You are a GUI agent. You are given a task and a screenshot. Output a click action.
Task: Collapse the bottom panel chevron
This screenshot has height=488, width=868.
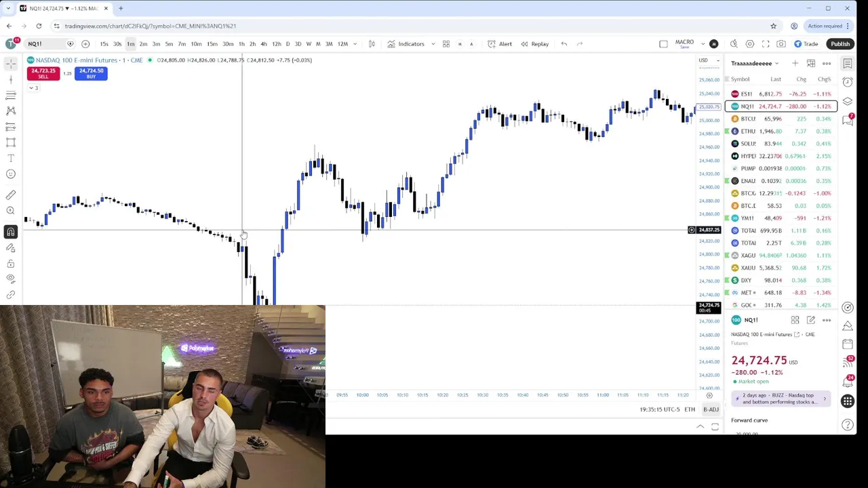pyautogui.click(x=701, y=426)
